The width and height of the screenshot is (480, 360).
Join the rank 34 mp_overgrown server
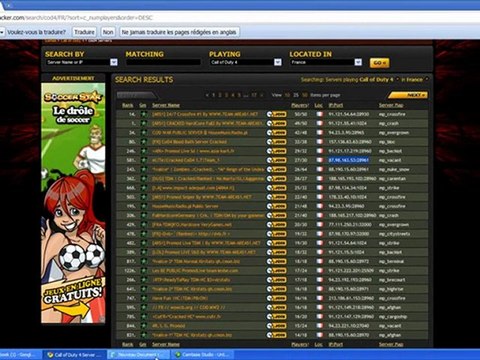click(x=276, y=133)
